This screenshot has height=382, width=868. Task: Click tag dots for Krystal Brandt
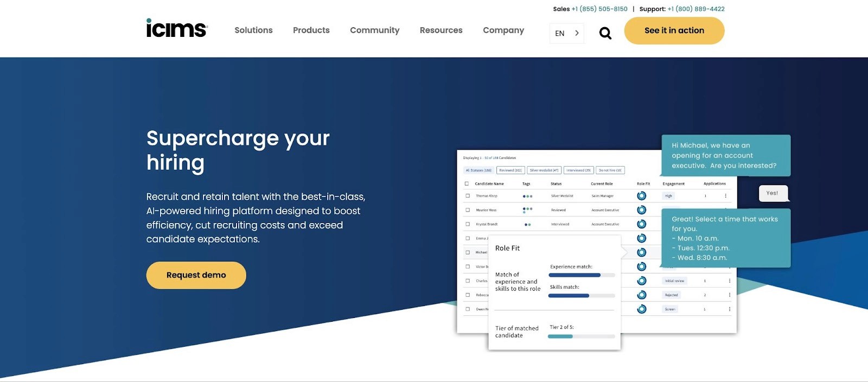(x=527, y=225)
